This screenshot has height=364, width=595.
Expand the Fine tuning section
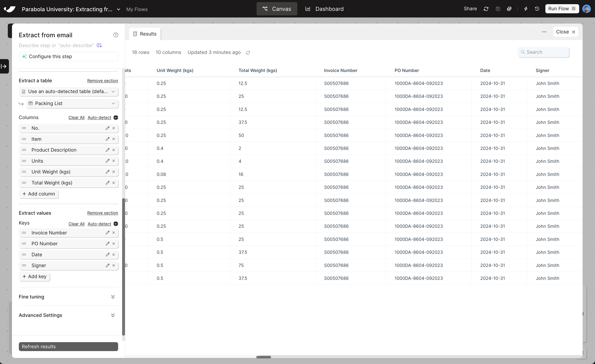click(x=113, y=297)
